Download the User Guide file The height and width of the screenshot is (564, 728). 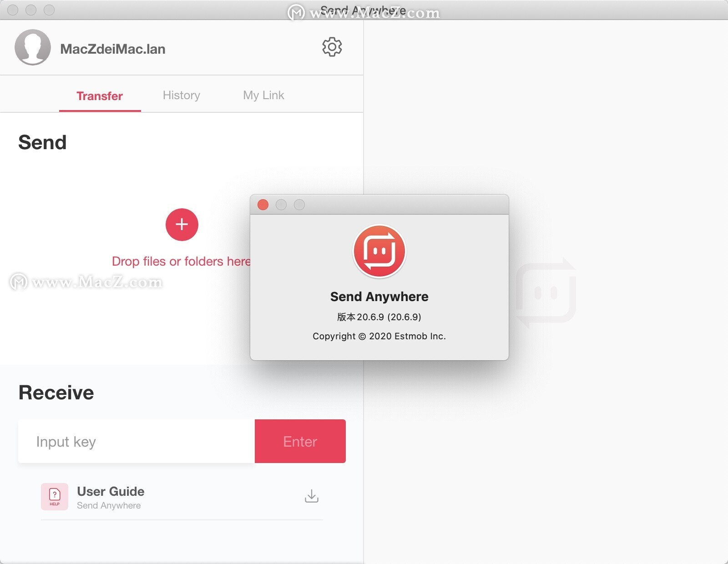[x=312, y=496]
